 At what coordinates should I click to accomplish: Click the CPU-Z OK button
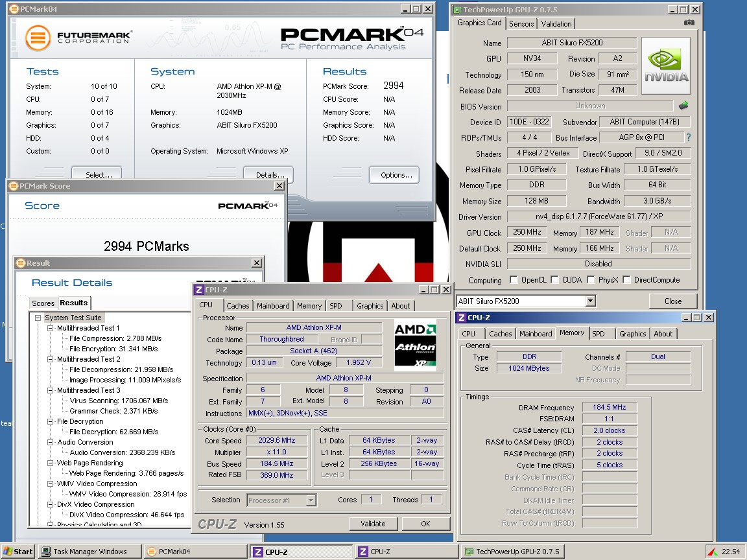[x=425, y=523]
